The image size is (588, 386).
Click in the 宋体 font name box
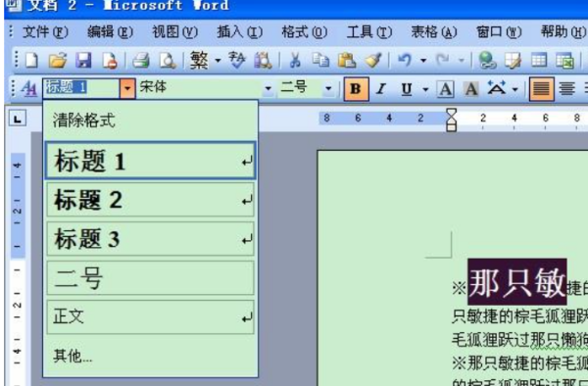click(x=200, y=88)
